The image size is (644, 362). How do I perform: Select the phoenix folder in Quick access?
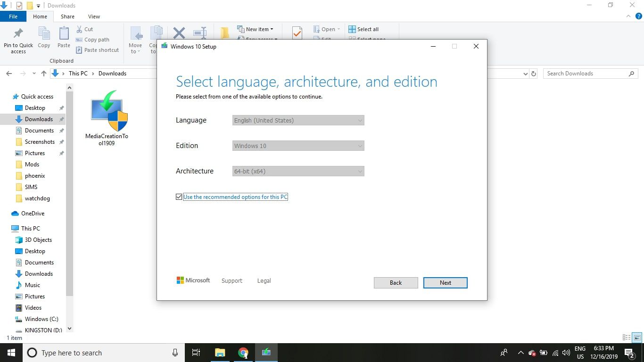coord(35,176)
